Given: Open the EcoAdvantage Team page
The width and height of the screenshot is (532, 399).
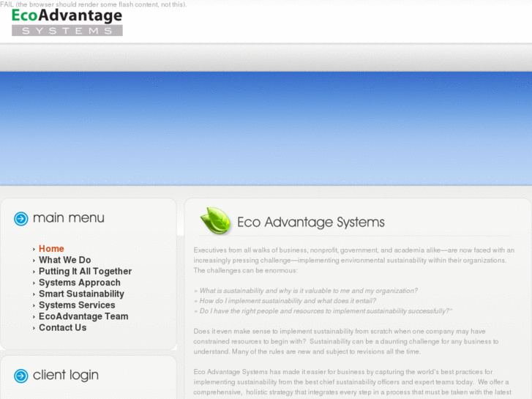Looking at the screenshot, I should [x=83, y=316].
